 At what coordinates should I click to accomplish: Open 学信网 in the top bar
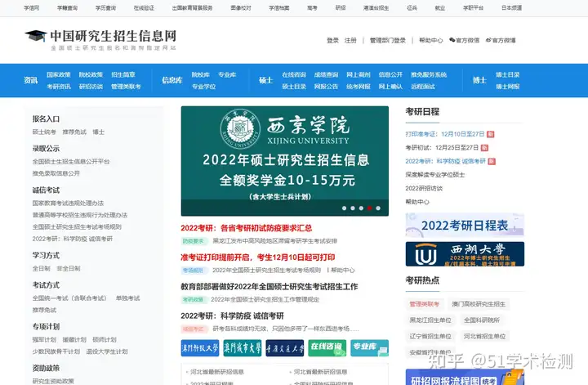[x=32, y=7]
